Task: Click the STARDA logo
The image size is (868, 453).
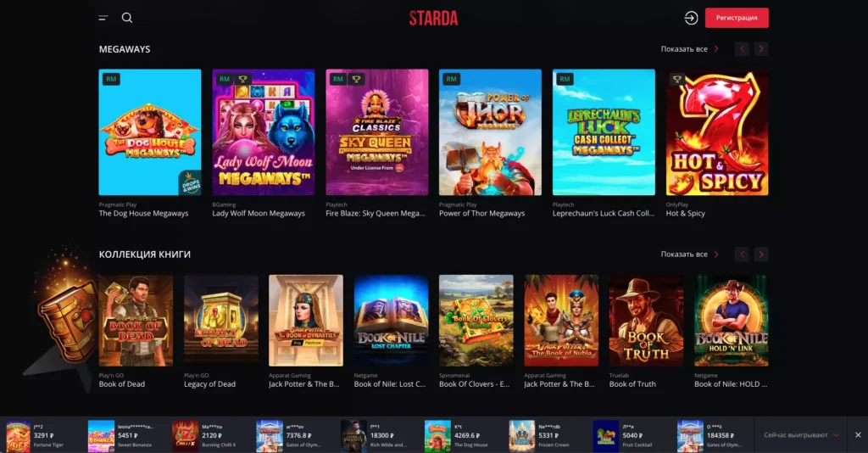Action: pos(433,19)
